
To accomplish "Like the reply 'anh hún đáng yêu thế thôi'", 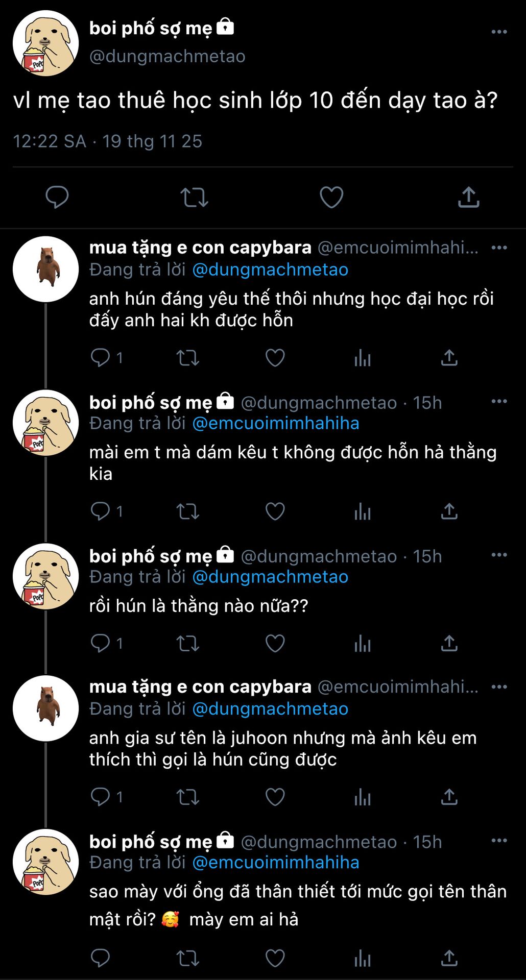I will pos(275,358).
